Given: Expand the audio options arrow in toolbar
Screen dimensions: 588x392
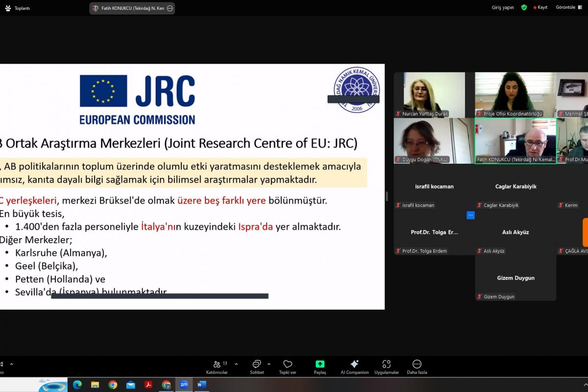Looking at the screenshot, I should click(12, 364).
